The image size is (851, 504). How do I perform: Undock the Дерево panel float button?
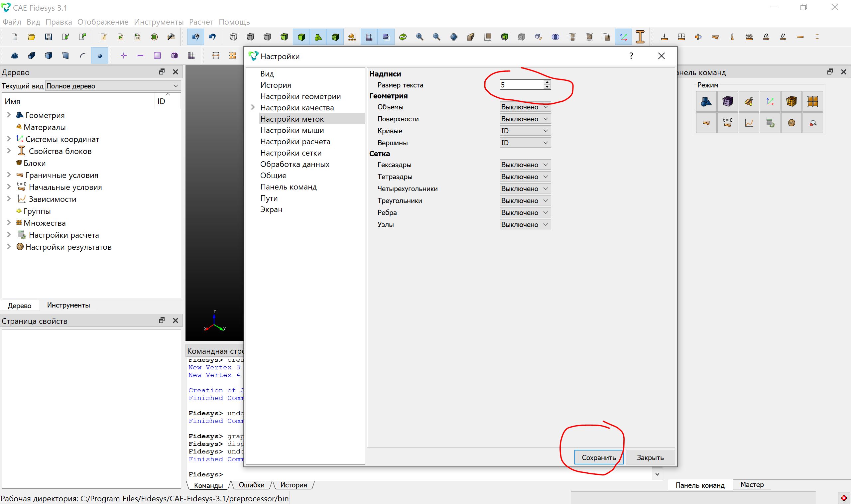click(162, 72)
